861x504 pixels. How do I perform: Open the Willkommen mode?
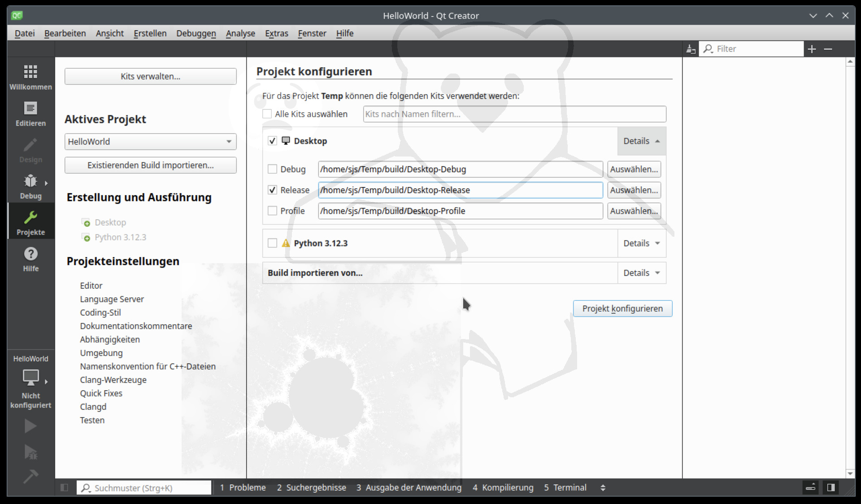(x=30, y=77)
